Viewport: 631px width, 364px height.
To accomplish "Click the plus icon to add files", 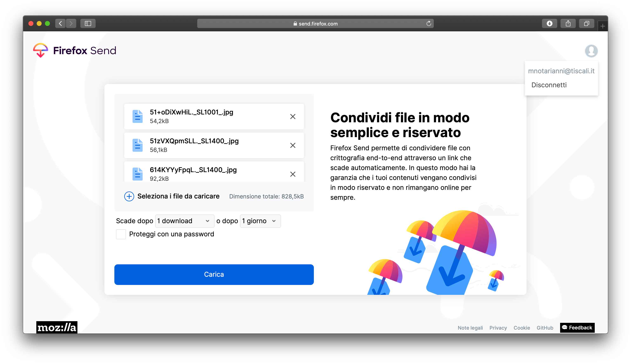I will pos(129,196).
